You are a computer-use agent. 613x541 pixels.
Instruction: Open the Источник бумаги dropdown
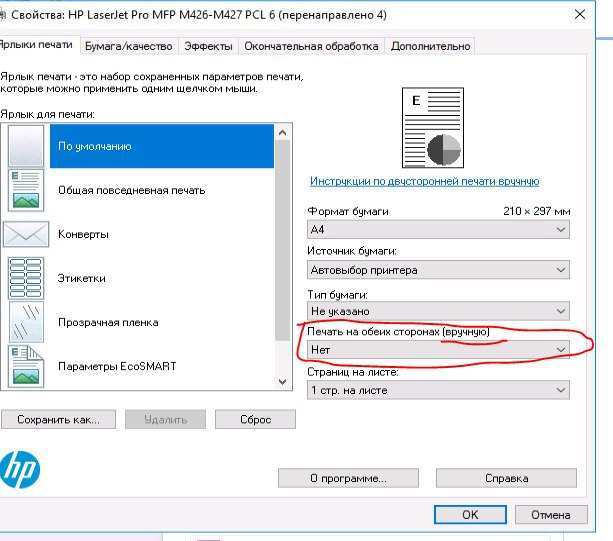click(438, 270)
